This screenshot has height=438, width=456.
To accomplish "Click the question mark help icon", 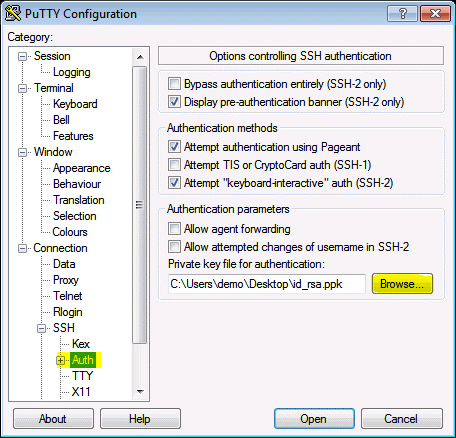I will (x=402, y=14).
